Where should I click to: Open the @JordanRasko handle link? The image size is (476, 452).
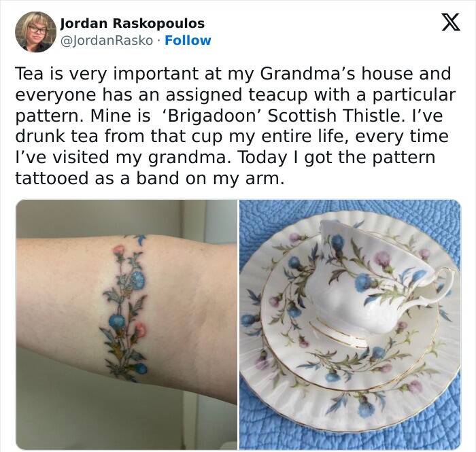[x=107, y=40]
